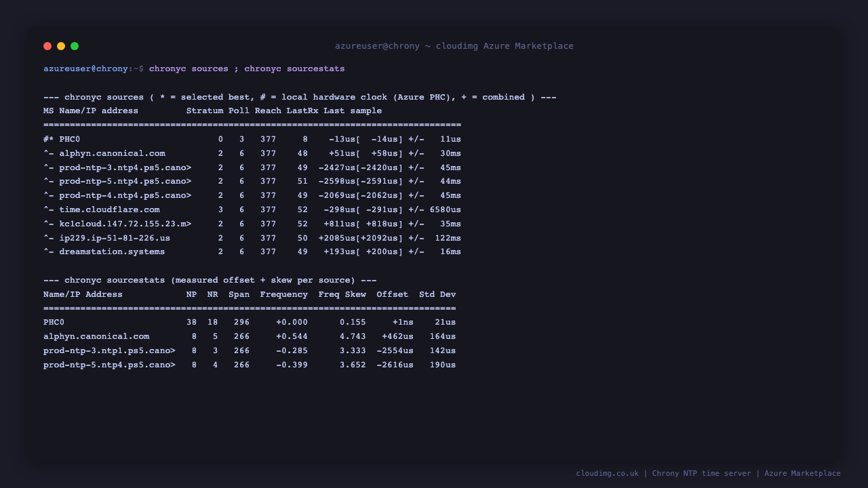The height and width of the screenshot is (488, 868).
Task: Click the 'Last sample' column header
Action: (353, 110)
